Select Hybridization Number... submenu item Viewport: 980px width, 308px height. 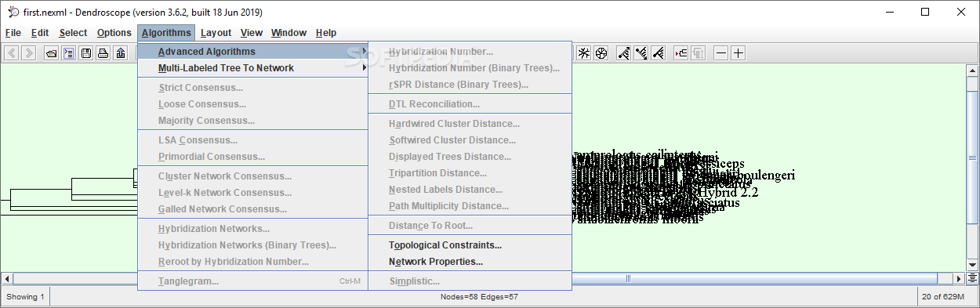coord(470,52)
